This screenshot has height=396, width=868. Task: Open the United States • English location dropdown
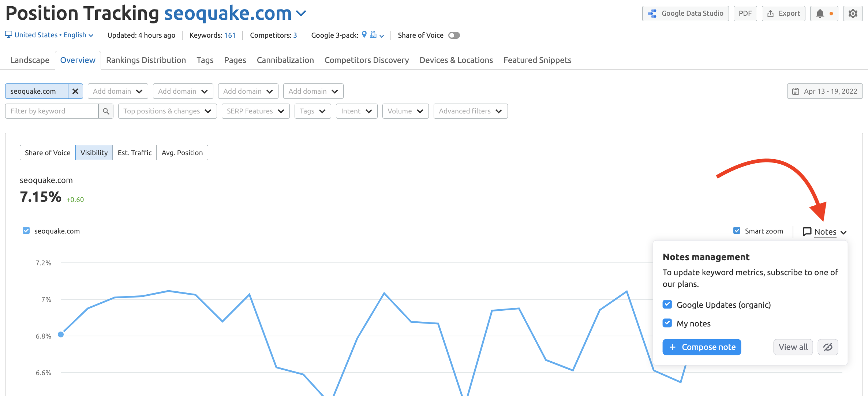54,35
